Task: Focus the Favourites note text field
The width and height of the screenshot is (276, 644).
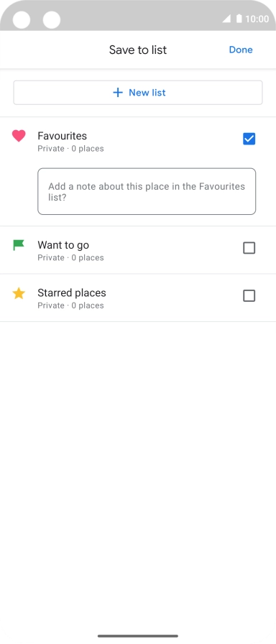Action: pyautogui.click(x=147, y=191)
